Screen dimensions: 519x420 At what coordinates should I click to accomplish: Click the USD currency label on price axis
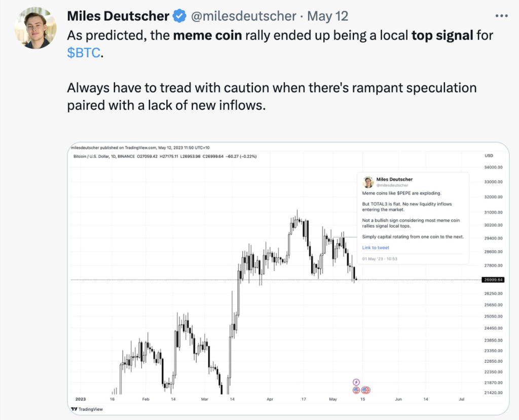point(489,156)
